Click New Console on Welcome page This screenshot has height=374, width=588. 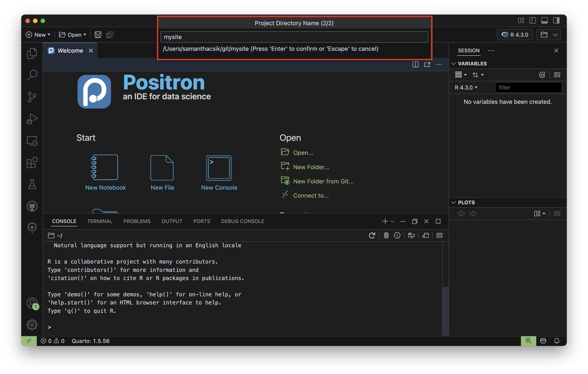click(219, 172)
